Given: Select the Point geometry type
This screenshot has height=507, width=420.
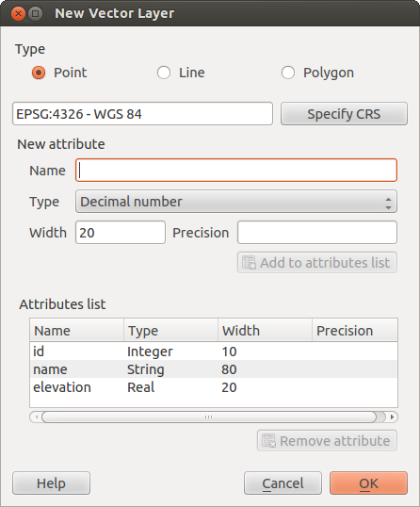Looking at the screenshot, I should point(39,73).
